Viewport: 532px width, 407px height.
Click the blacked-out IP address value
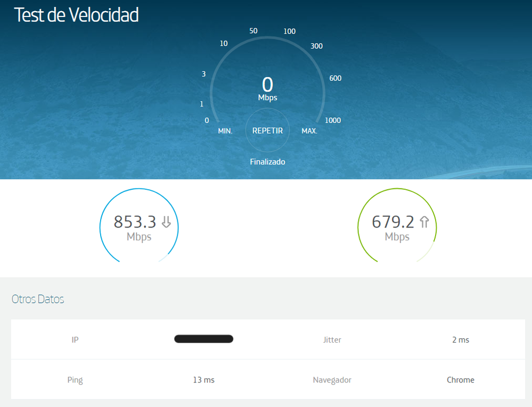click(203, 339)
